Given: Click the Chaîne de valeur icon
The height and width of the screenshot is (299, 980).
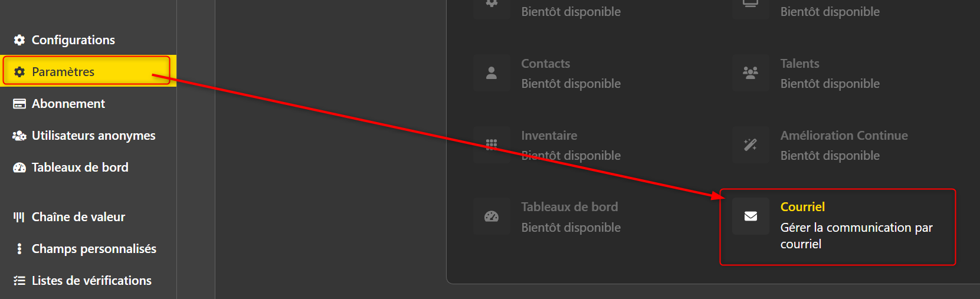Looking at the screenshot, I should tap(19, 217).
